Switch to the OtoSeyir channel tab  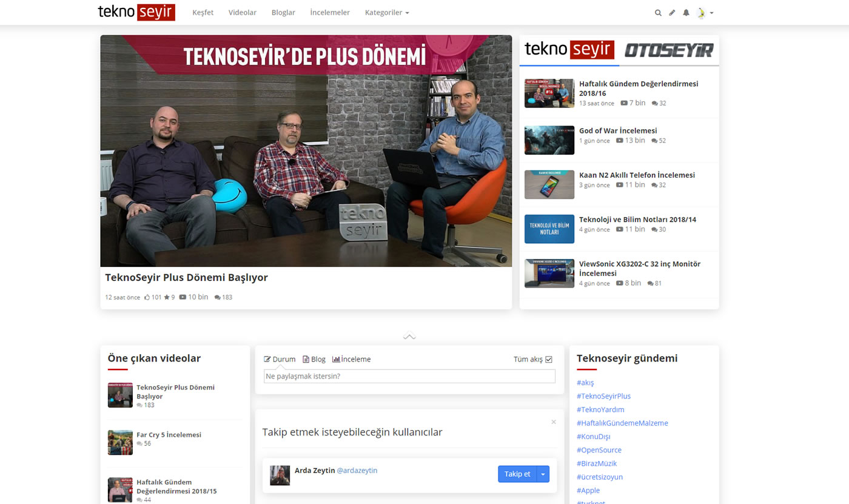tap(669, 50)
